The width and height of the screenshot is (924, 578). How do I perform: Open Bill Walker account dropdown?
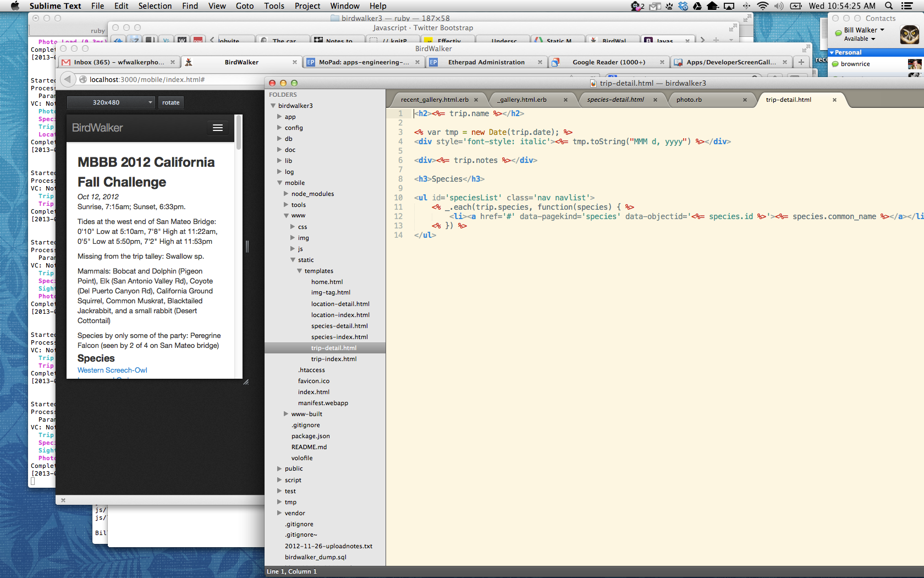click(x=865, y=30)
